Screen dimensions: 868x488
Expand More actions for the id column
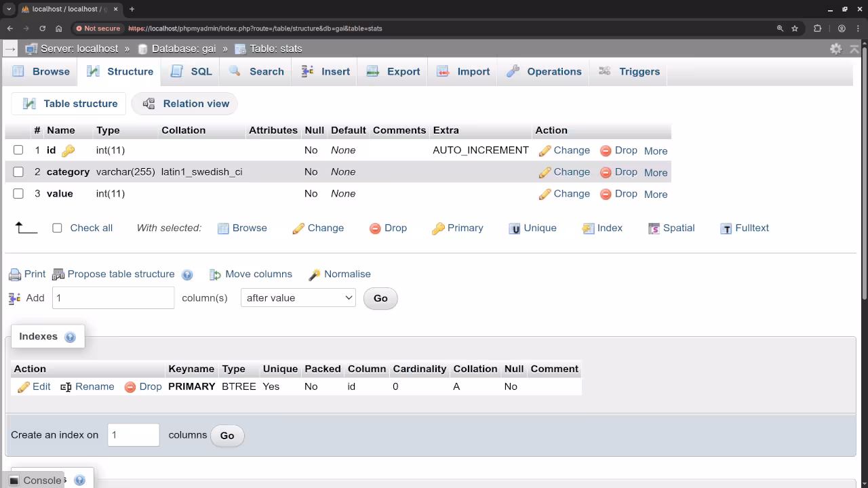tap(655, 150)
